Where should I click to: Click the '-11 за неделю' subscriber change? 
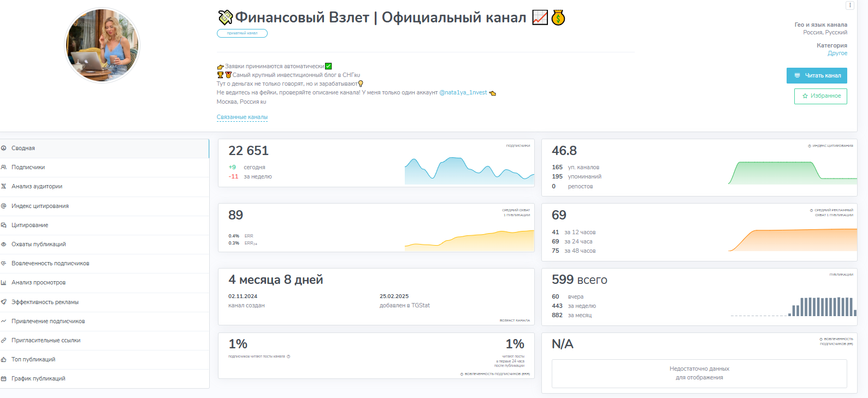[250, 177]
